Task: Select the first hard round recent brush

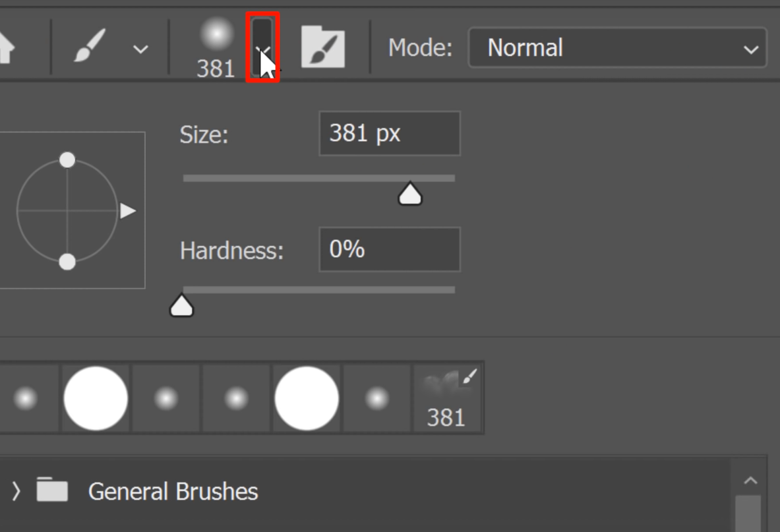Action: 96,398
